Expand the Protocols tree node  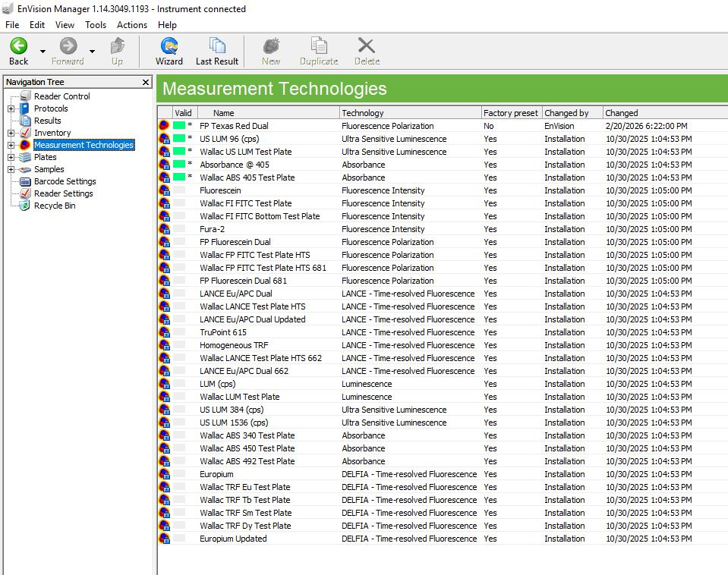coord(11,108)
